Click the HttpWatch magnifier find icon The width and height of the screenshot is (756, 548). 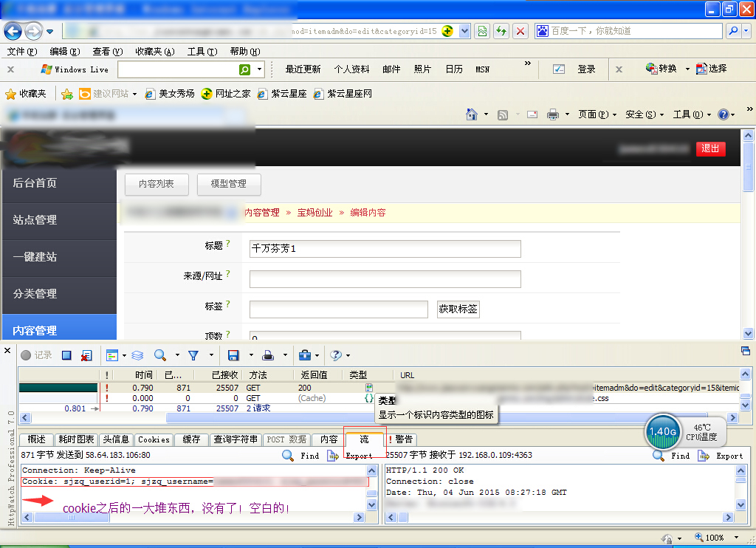pos(159,355)
